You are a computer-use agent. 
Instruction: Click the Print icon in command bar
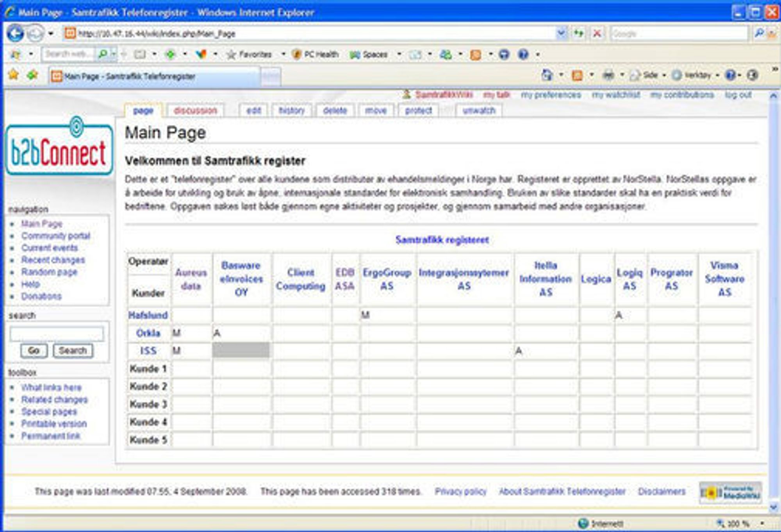(608, 75)
